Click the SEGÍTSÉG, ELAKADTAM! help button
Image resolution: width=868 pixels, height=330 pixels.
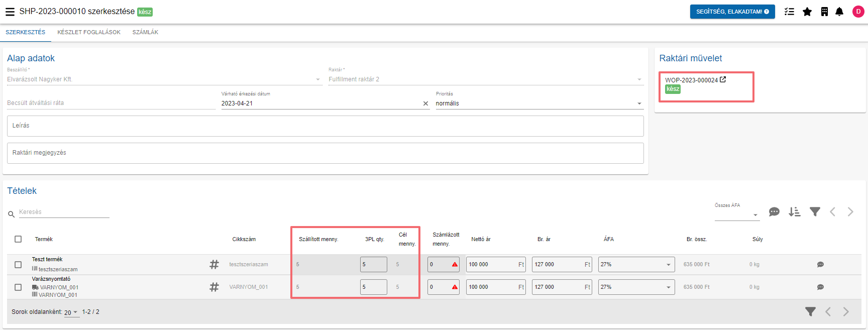tap(732, 12)
